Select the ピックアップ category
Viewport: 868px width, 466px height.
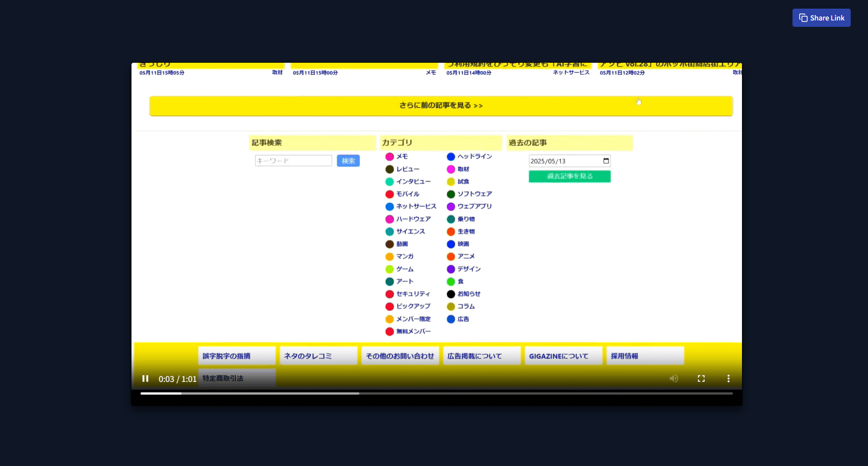tap(408, 306)
